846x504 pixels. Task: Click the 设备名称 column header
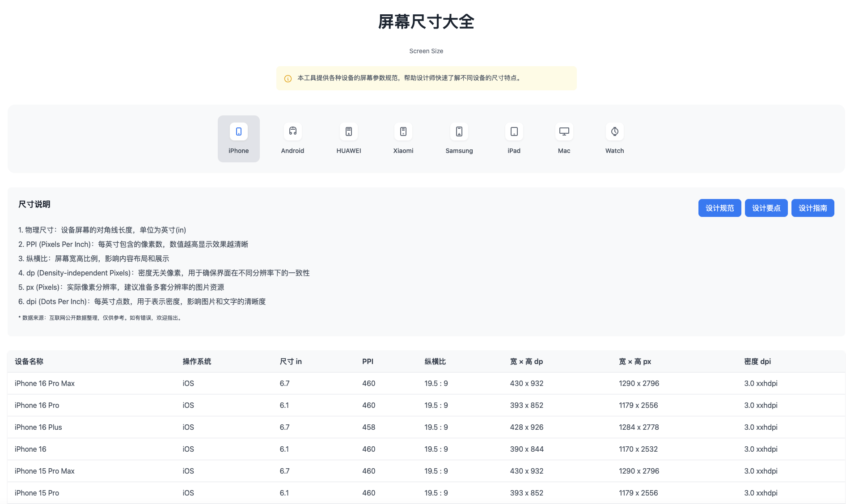[x=29, y=361]
